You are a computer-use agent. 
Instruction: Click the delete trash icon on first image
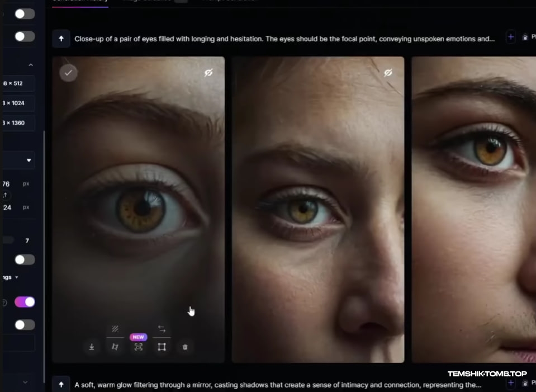(x=185, y=347)
